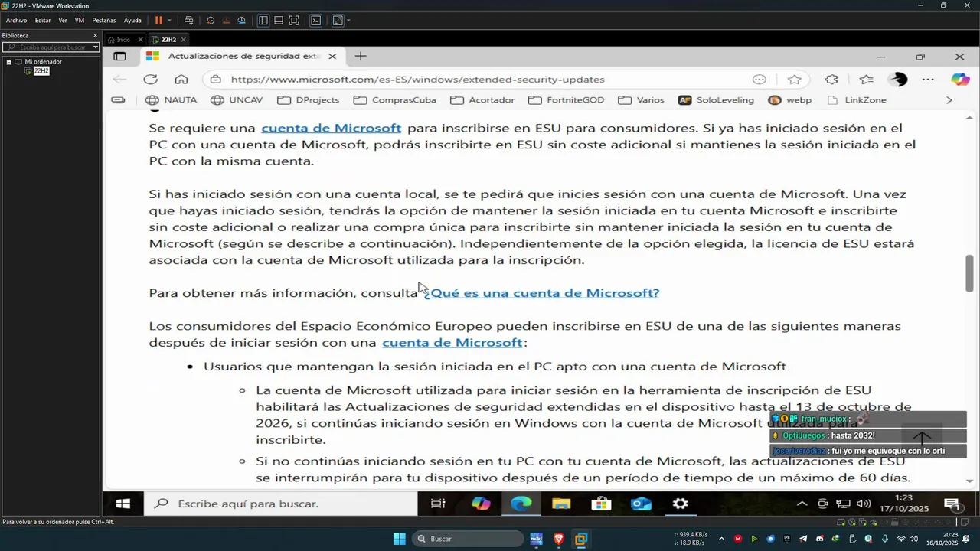Open Edge settings and more menu
The height and width of the screenshot is (551, 980).
pos(928,80)
